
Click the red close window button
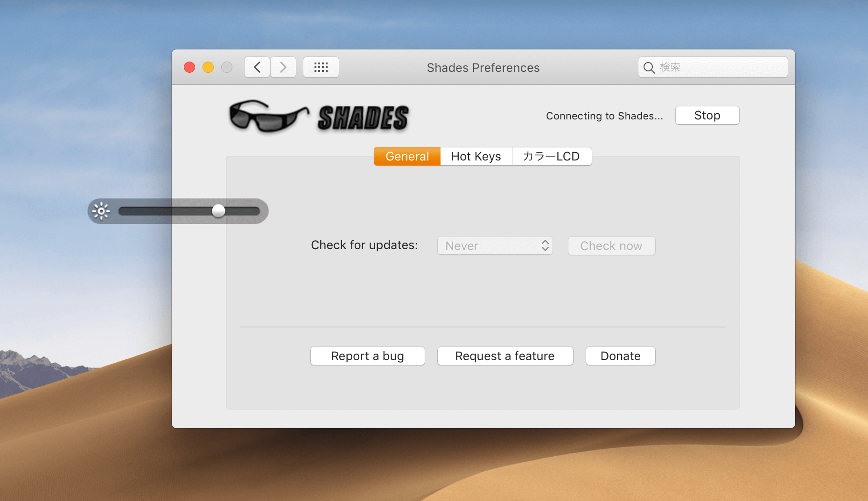[189, 68]
